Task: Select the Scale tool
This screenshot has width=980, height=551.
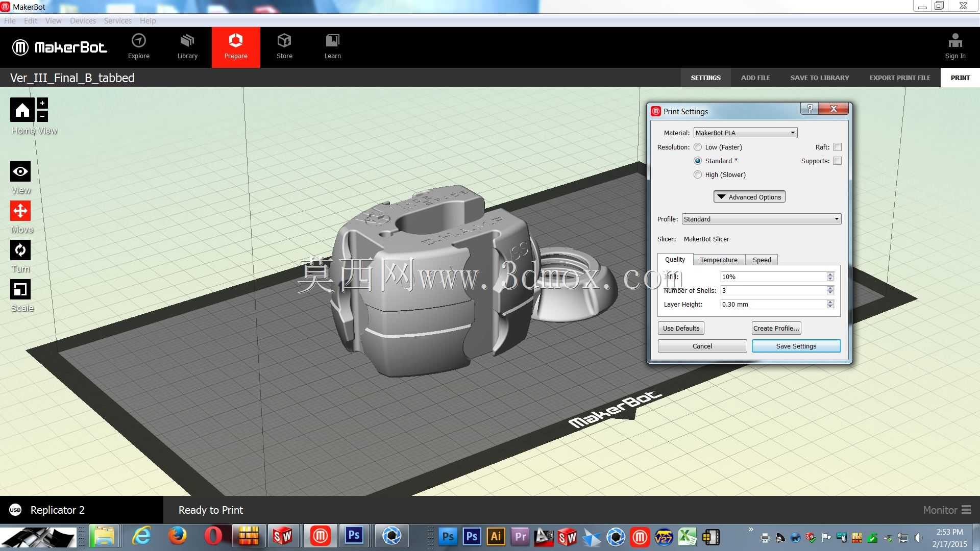Action: click(x=20, y=289)
